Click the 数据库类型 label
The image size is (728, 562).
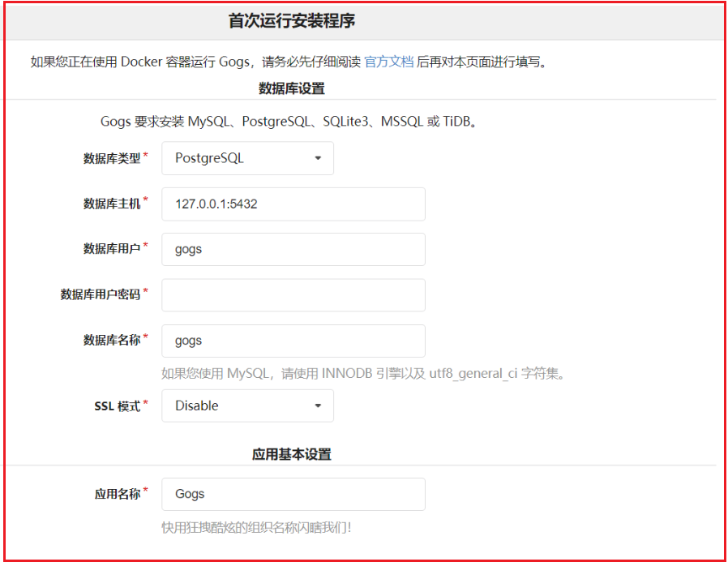(112, 158)
